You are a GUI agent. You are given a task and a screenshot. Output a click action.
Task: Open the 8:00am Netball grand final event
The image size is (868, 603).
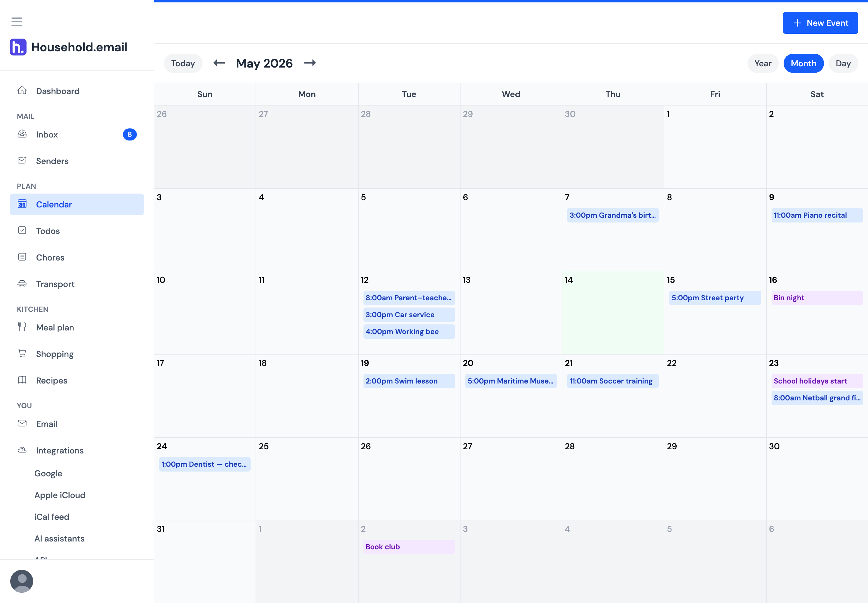(x=817, y=398)
